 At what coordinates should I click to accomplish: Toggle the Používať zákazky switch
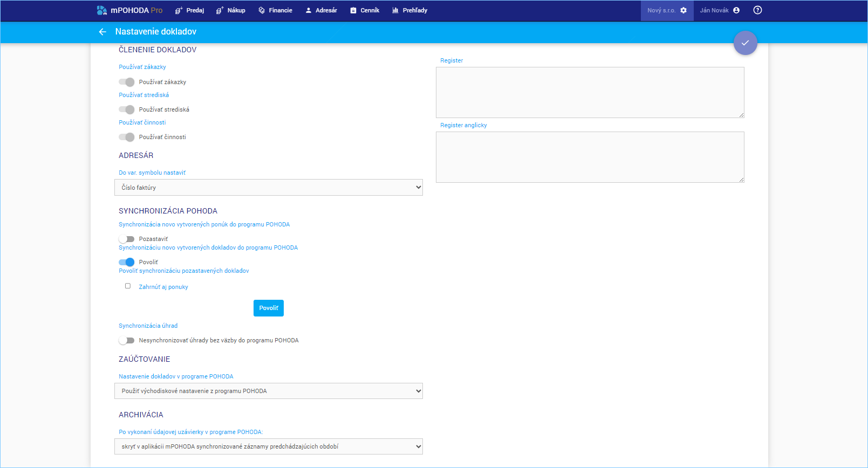click(127, 82)
